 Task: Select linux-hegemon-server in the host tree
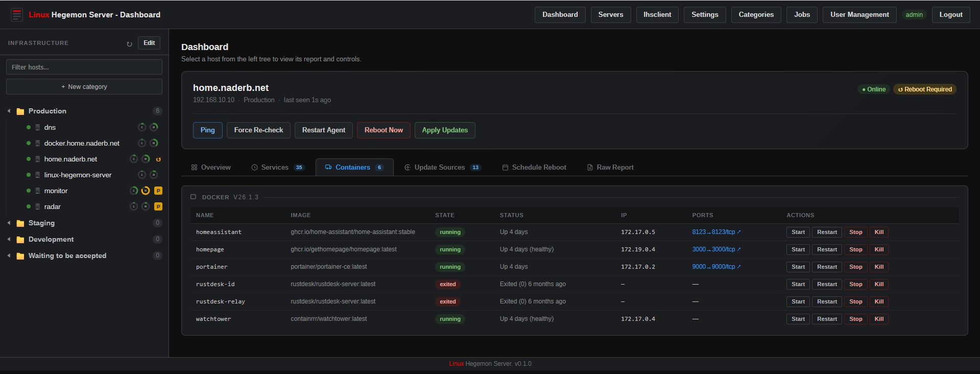(78, 175)
